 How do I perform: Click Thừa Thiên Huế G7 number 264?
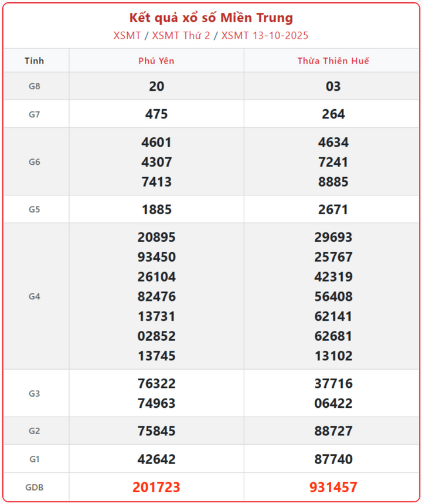[333, 114]
